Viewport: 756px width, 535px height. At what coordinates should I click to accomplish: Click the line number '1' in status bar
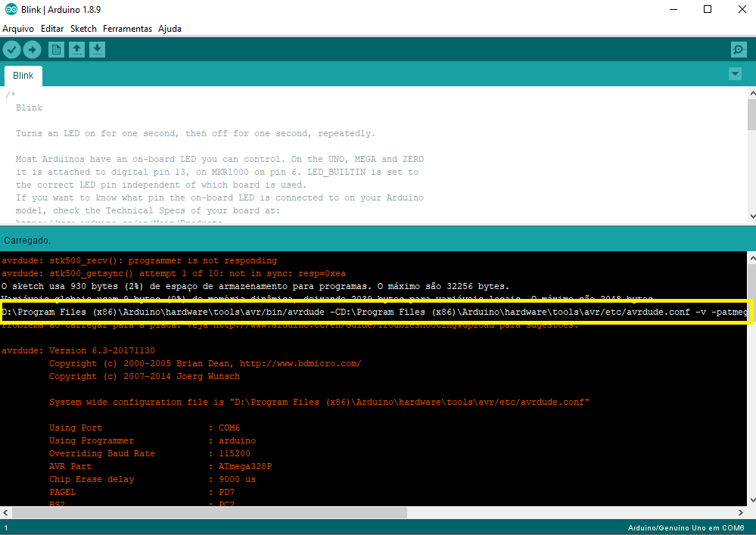(6, 527)
